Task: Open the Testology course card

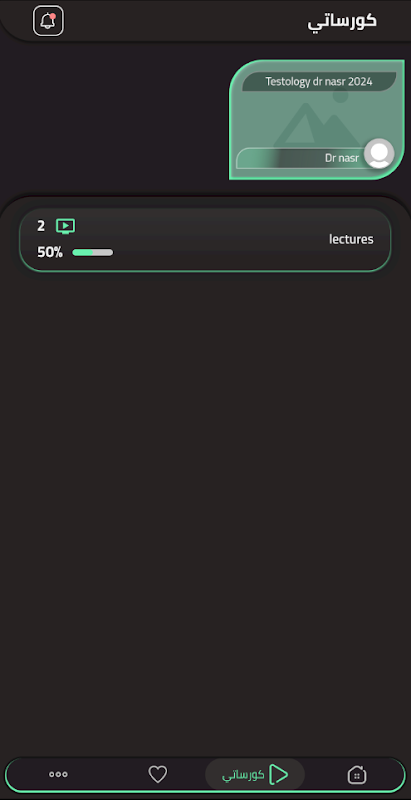Action: (x=317, y=120)
